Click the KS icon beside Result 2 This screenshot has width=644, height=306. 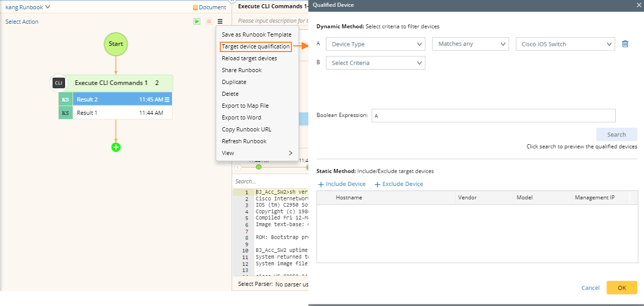(65, 99)
